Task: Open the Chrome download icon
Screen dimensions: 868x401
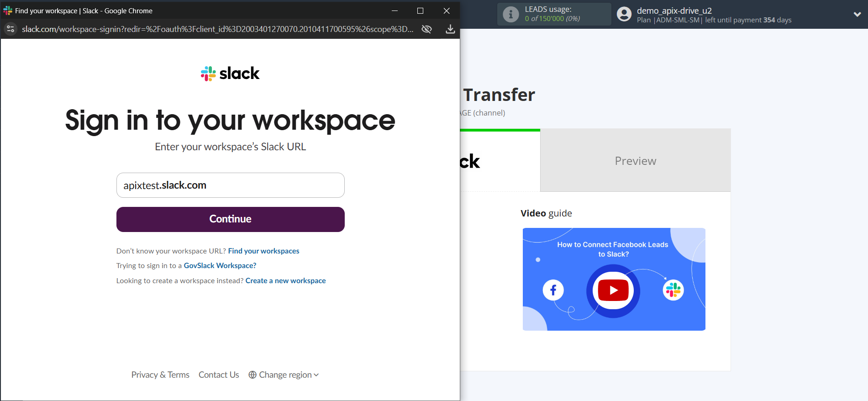Action: (x=450, y=29)
